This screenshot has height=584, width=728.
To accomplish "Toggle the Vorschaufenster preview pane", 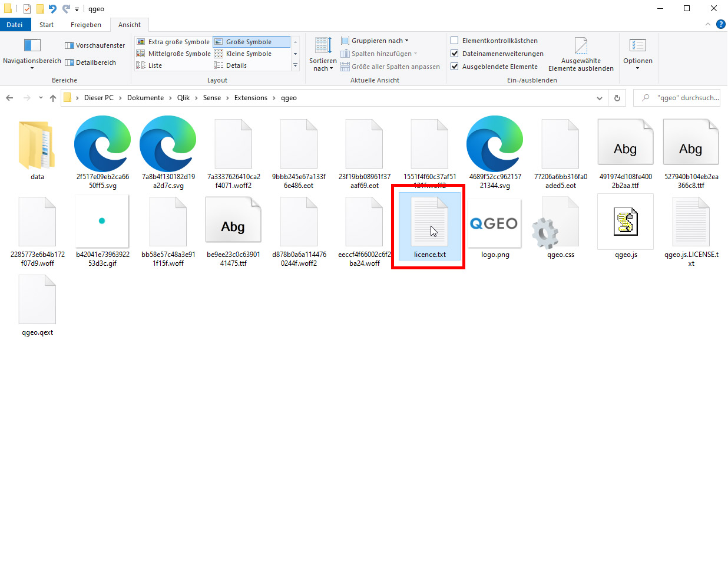I will [95, 45].
